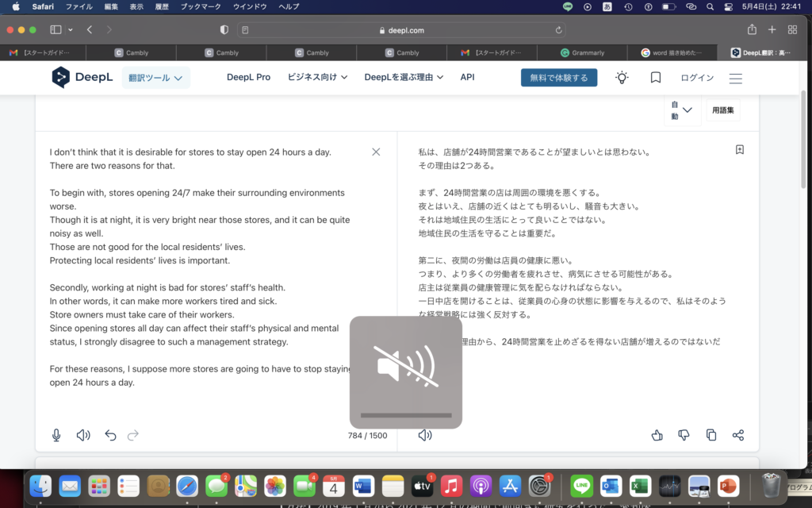This screenshot has height=508, width=812.
Task: Expand the DeepLを選ぶ理由 menu
Action: [x=404, y=78]
